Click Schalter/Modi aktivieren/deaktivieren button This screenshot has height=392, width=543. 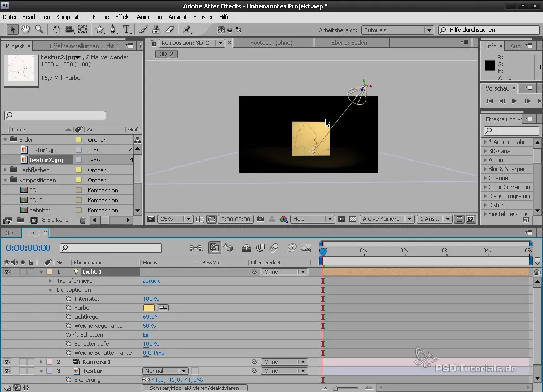tap(194, 388)
